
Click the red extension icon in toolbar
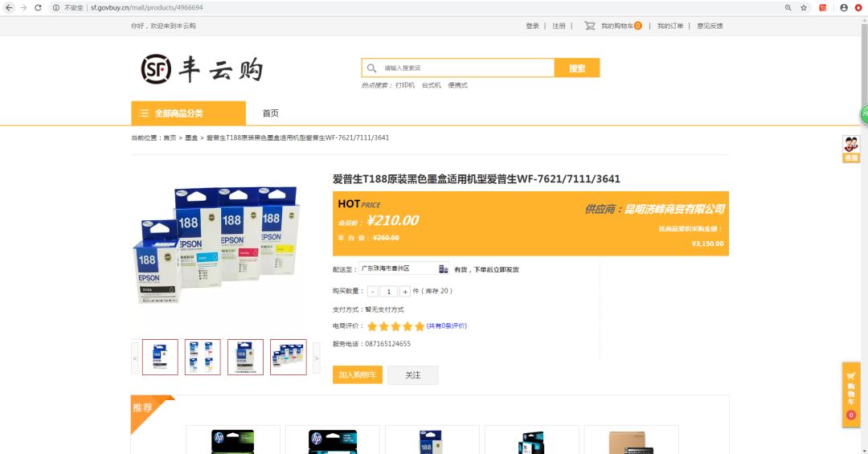(823, 8)
